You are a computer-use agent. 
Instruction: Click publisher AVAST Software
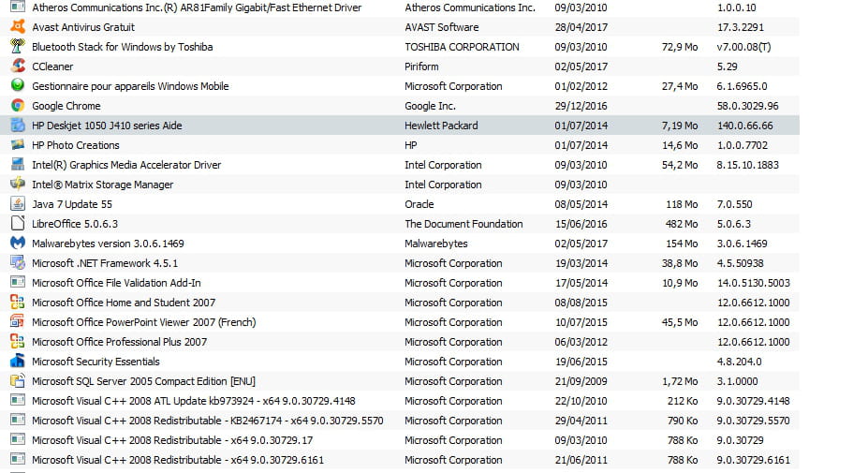click(x=442, y=27)
